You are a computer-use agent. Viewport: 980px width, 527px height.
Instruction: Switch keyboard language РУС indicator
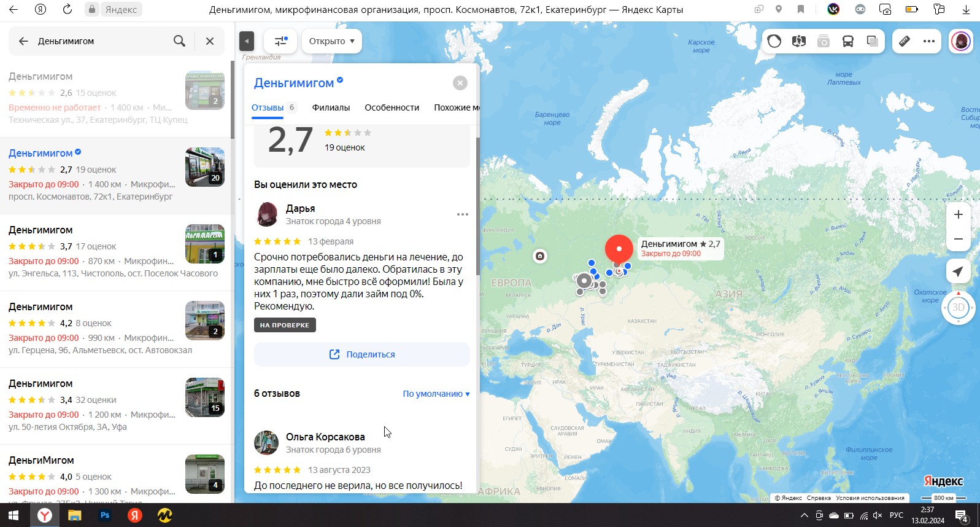click(x=897, y=515)
